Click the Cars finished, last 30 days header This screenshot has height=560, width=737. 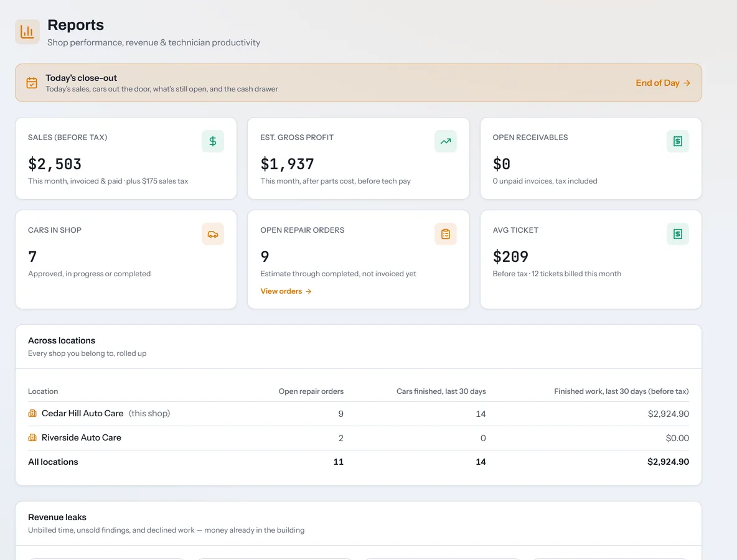click(441, 391)
